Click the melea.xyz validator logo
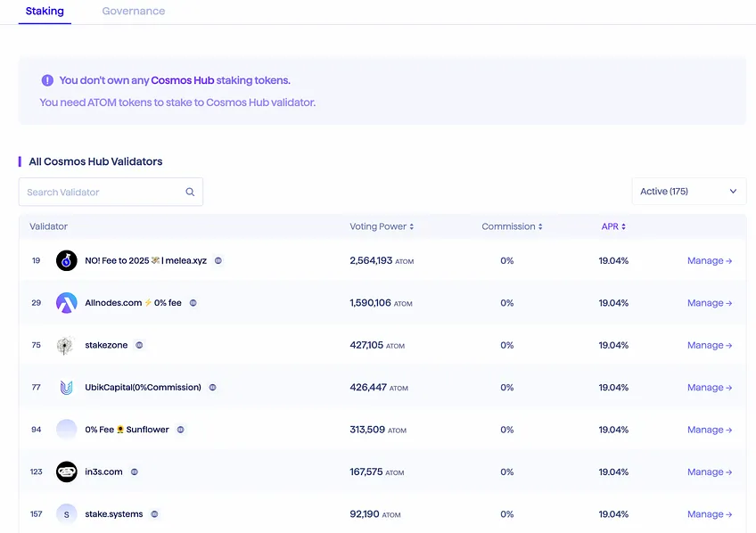 [67, 261]
